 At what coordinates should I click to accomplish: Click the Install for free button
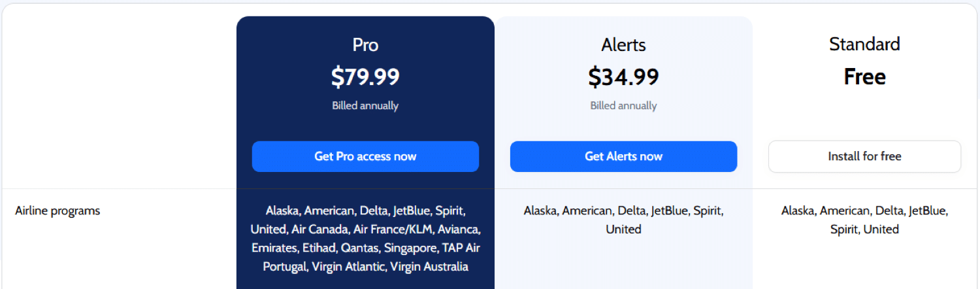pos(864,157)
